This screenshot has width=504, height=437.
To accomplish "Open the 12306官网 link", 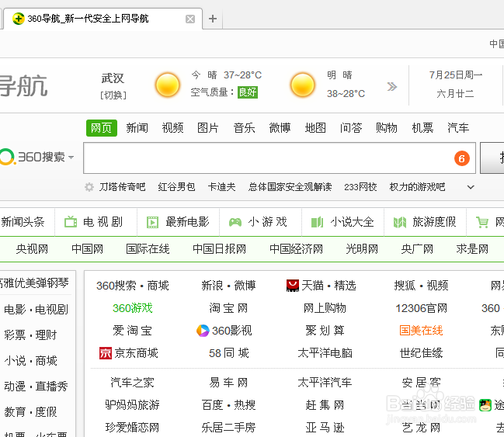I will pyautogui.click(x=421, y=308).
